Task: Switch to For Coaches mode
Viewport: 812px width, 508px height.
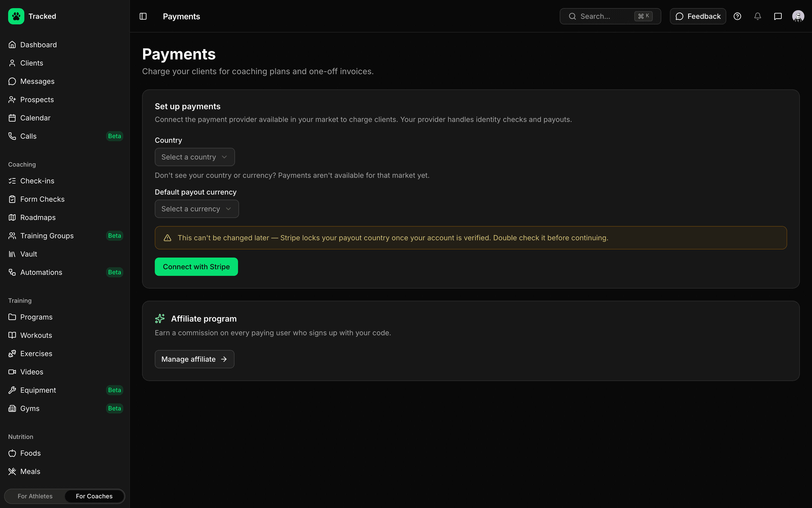Action: [x=94, y=496]
